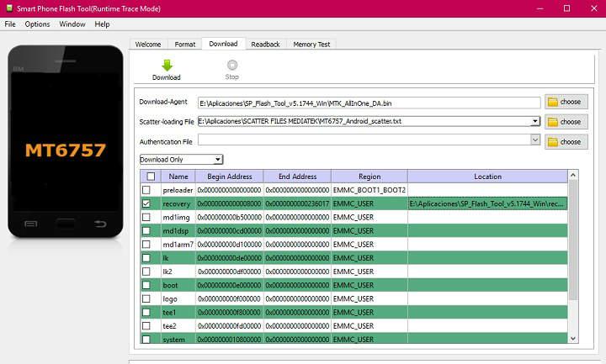Click the application icon in title bar

tap(9, 8)
